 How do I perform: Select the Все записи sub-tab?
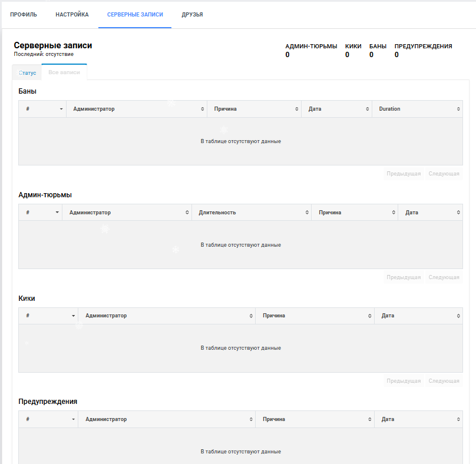click(x=64, y=72)
